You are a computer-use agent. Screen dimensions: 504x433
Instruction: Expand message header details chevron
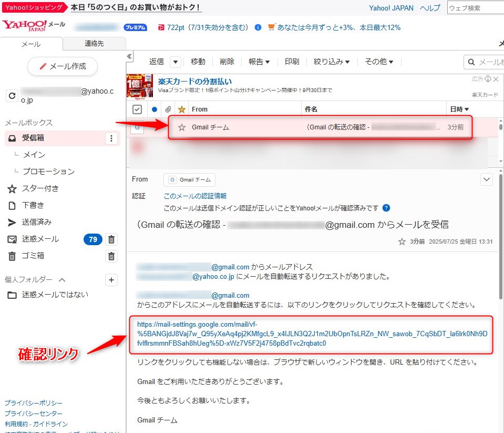[487, 179]
